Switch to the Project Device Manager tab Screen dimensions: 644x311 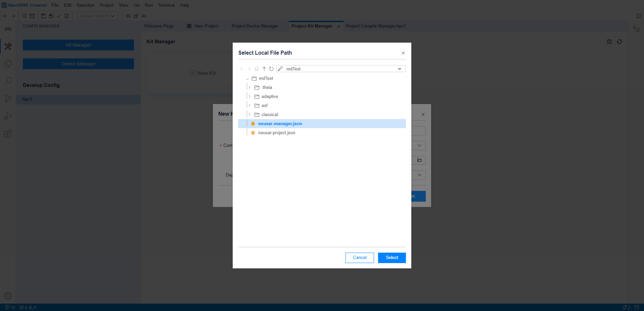[255, 26]
